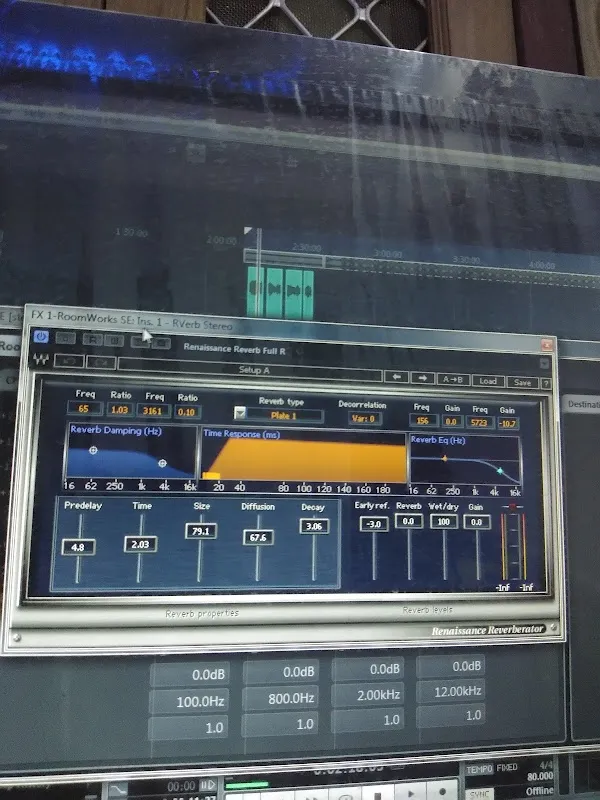Toggle the plugin power/bypass button
This screenshot has width=600, height=800.
point(41,337)
